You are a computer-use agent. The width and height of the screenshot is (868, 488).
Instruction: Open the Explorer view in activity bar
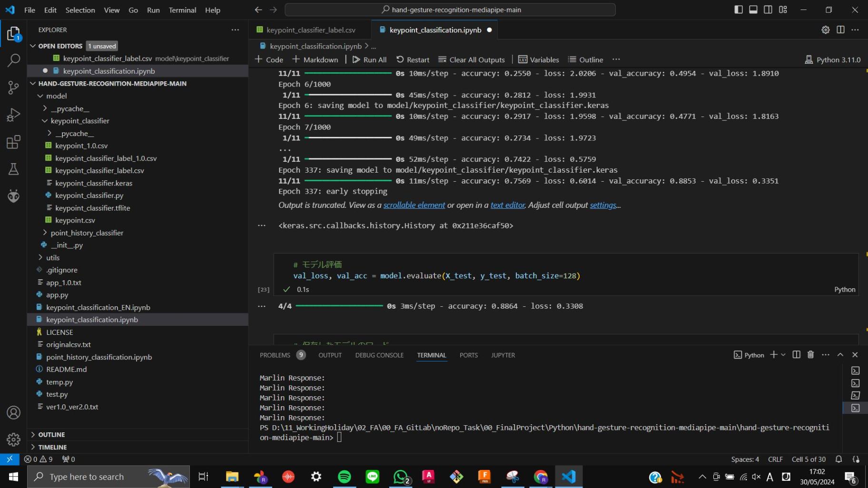point(13,34)
